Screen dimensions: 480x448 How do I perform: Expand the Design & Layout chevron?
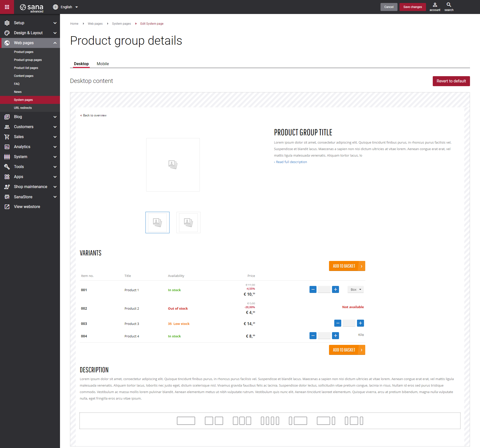pyautogui.click(x=55, y=33)
